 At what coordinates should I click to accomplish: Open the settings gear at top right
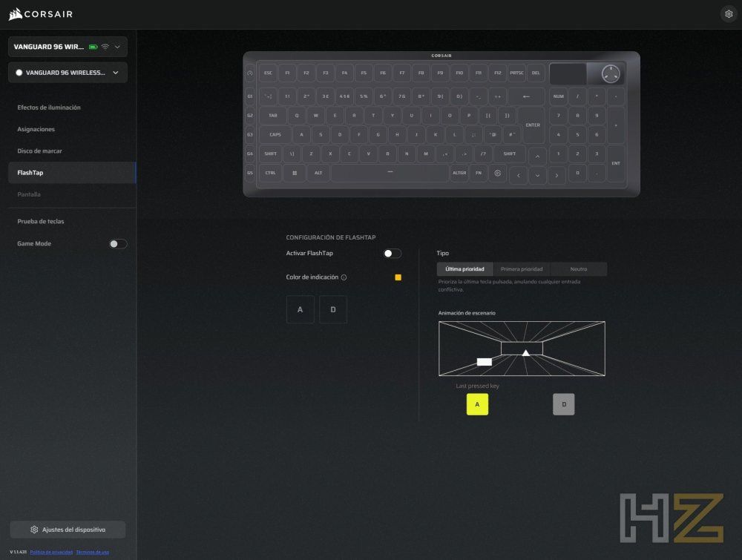[729, 13]
